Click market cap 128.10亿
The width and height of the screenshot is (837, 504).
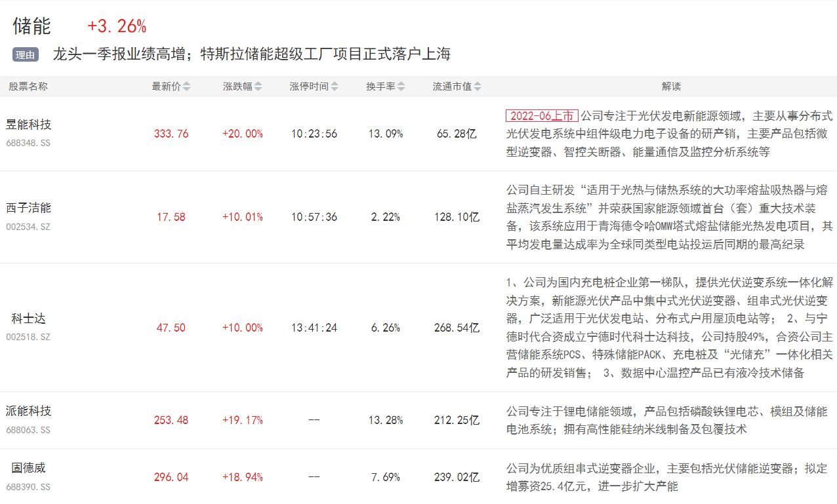[x=457, y=217]
